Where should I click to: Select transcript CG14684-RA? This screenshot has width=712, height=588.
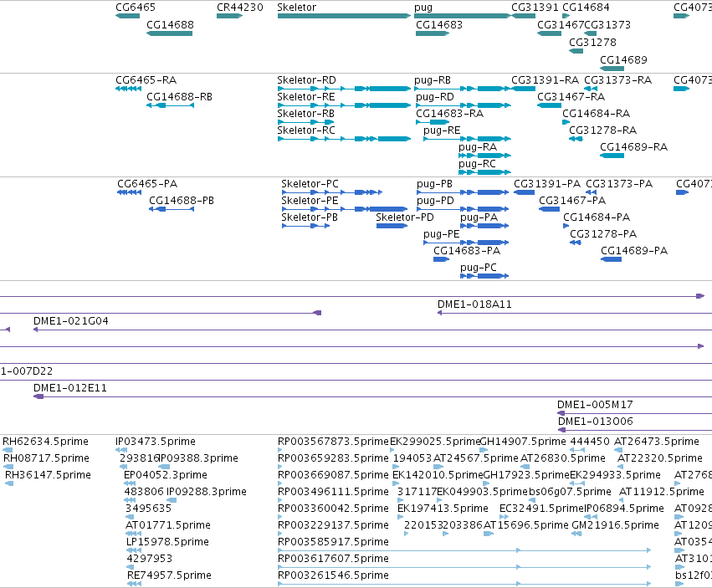(566, 121)
